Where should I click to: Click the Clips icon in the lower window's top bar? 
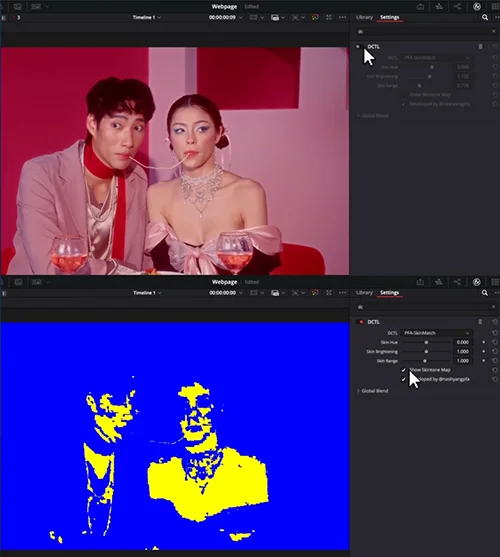click(439, 282)
